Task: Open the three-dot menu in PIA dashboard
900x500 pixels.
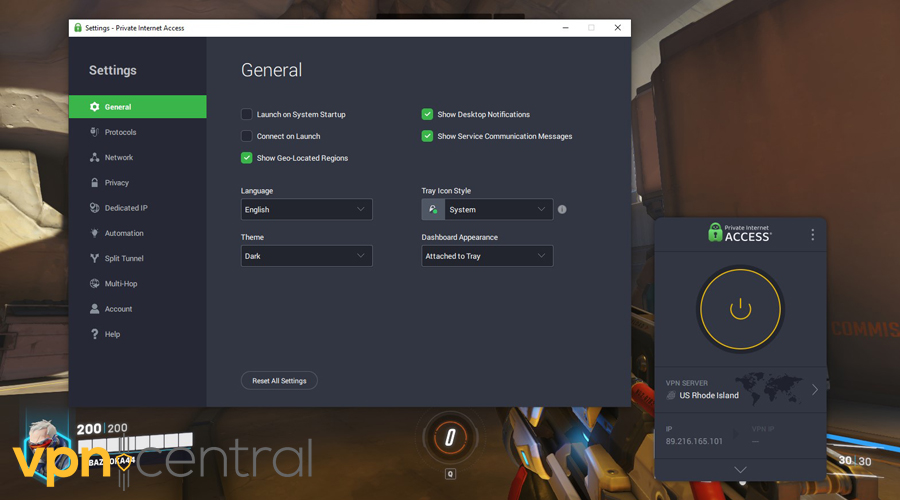Action: pyautogui.click(x=812, y=234)
